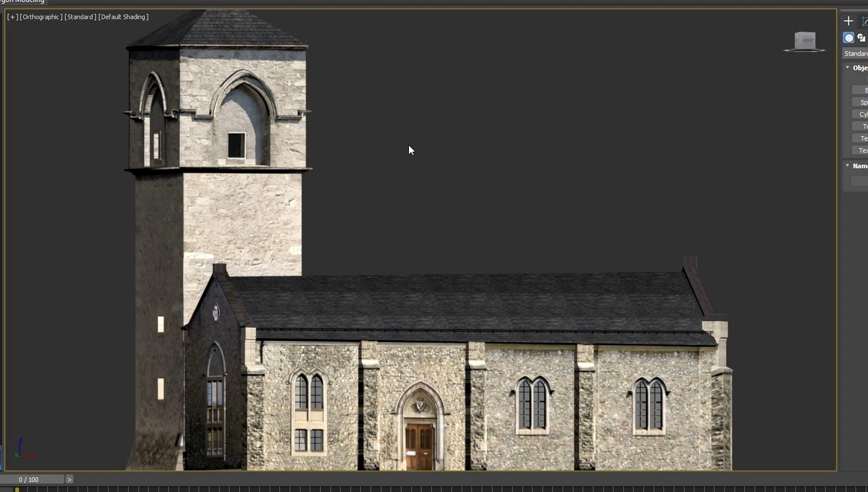Click the object name input field
868x492 pixels.
click(x=859, y=181)
